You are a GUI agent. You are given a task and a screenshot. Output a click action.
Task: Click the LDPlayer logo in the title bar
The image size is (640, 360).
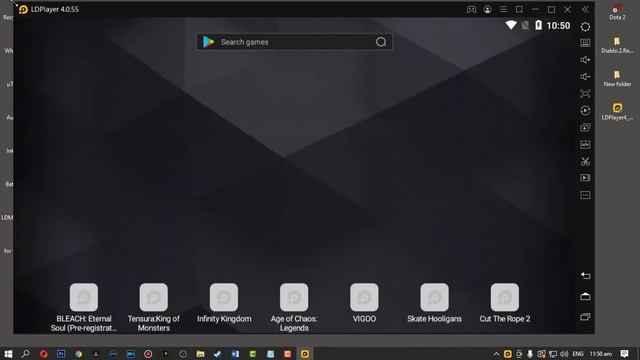23,9
